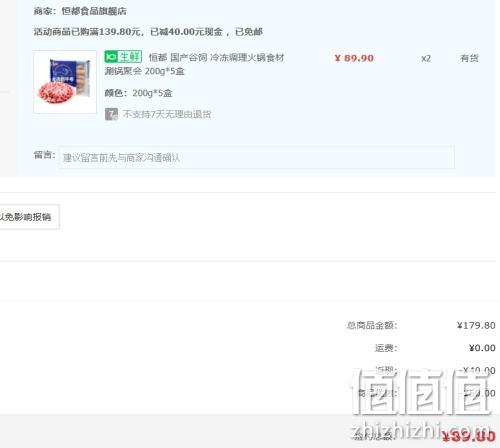500x448 pixels.
Task: Click the gray 7-day return policy icon
Action: tap(111, 114)
